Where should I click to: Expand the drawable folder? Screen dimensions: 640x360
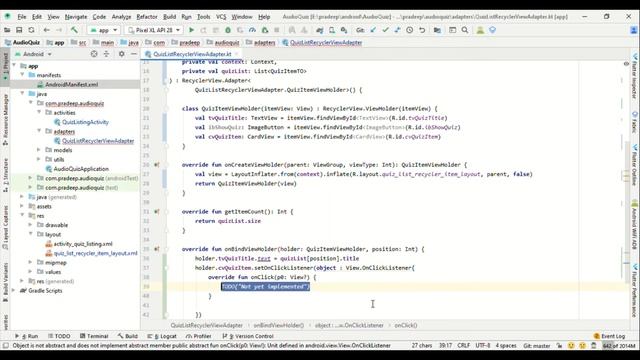click(x=31, y=225)
